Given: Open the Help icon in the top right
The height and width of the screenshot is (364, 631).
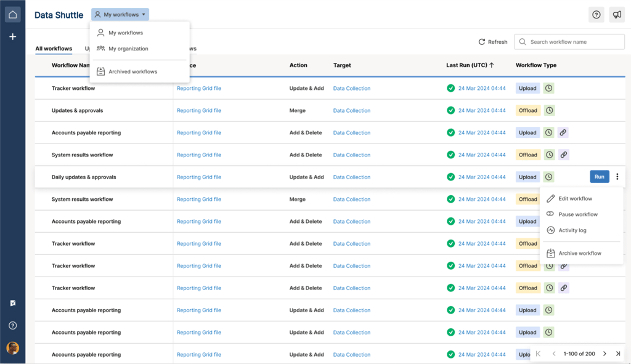Looking at the screenshot, I should 596,14.
